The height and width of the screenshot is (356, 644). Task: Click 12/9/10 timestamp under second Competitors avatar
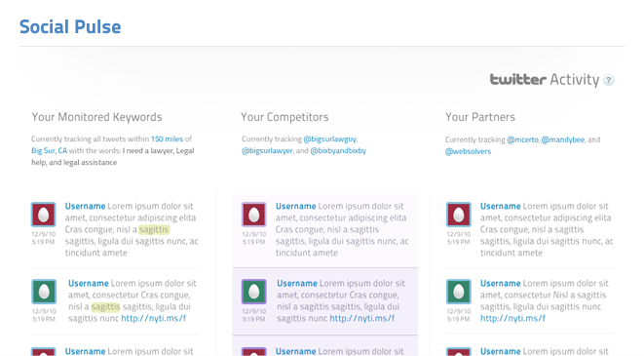254,311
